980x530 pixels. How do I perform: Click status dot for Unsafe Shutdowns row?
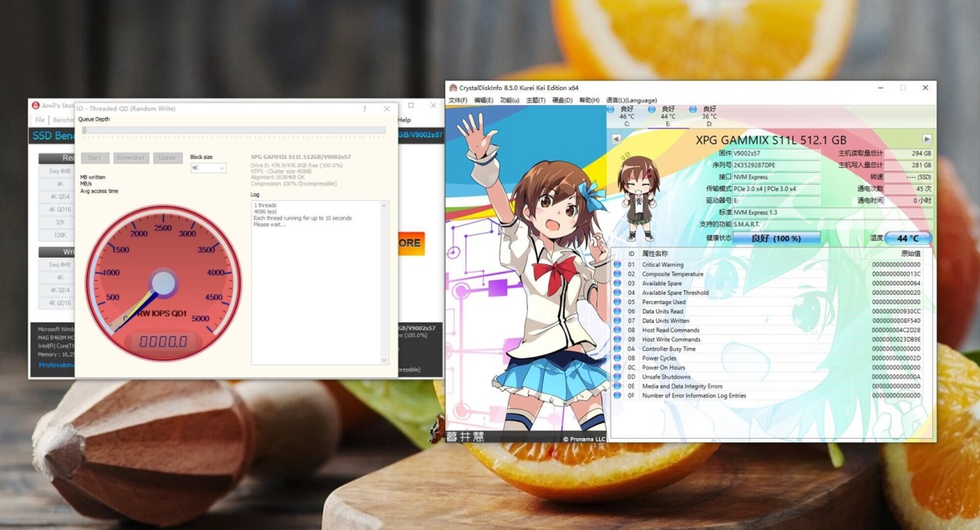(617, 377)
